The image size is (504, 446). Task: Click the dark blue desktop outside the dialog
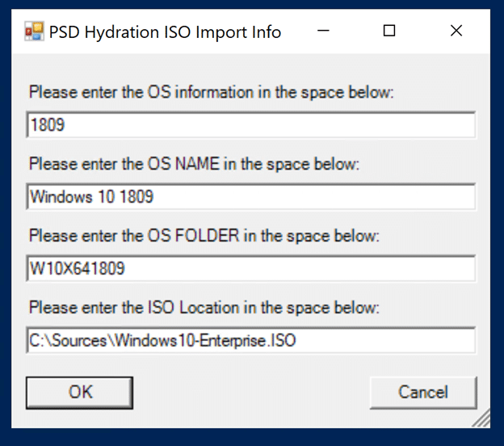pos(250,437)
